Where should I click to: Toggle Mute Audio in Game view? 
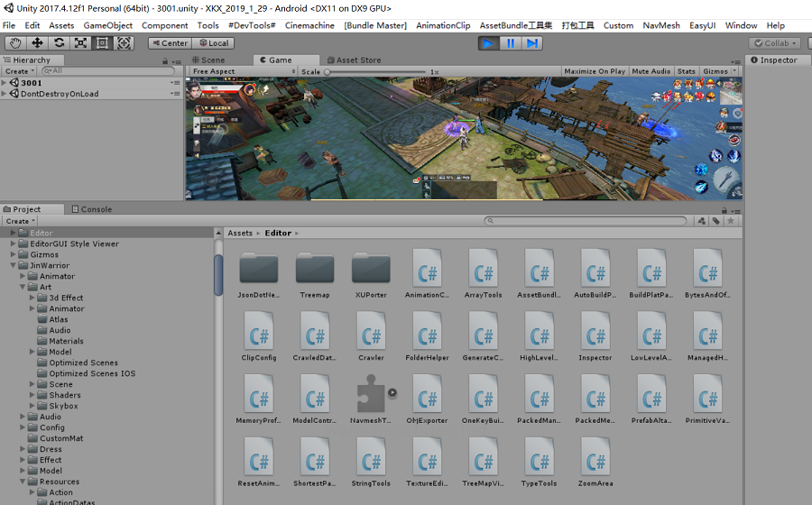click(651, 71)
